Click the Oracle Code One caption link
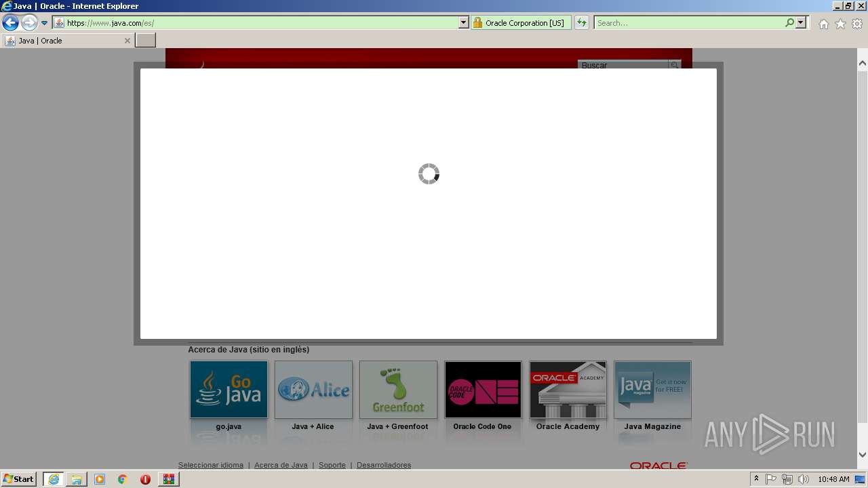This screenshot has width=868, height=488. pos(482,426)
